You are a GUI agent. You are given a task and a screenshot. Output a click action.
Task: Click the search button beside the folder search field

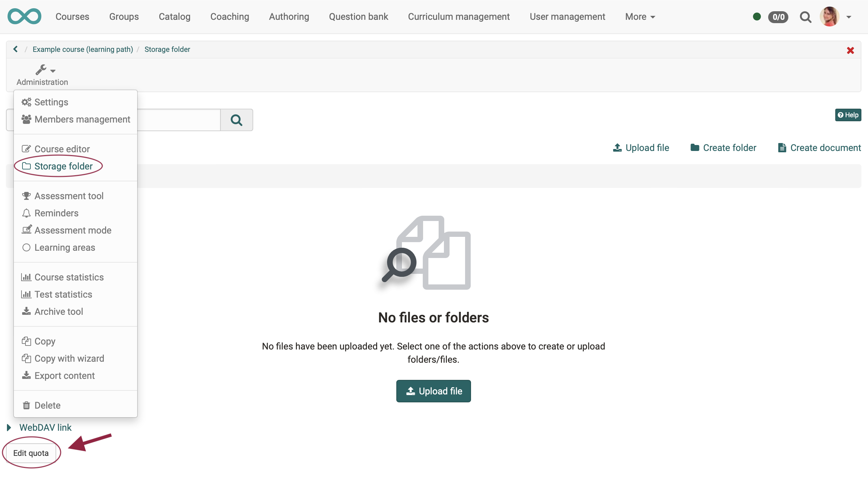point(237,120)
